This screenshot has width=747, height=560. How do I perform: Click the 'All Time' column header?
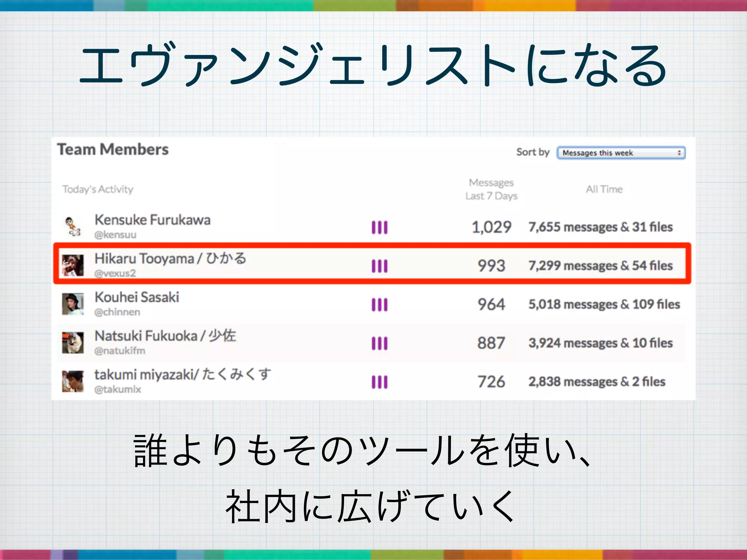pyautogui.click(x=604, y=189)
